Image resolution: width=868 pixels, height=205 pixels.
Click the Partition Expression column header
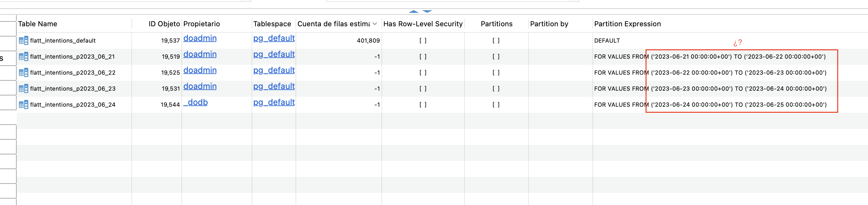pyautogui.click(x=627, y=24)
